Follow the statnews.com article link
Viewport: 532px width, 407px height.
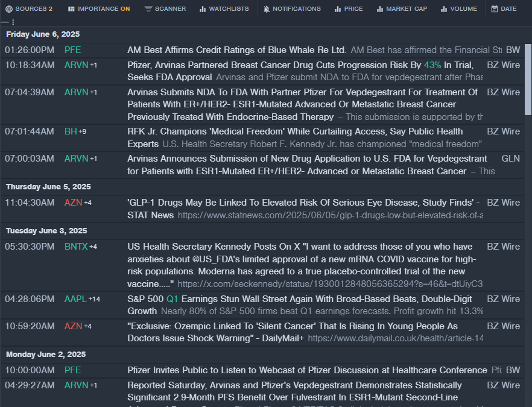(331, 215)
